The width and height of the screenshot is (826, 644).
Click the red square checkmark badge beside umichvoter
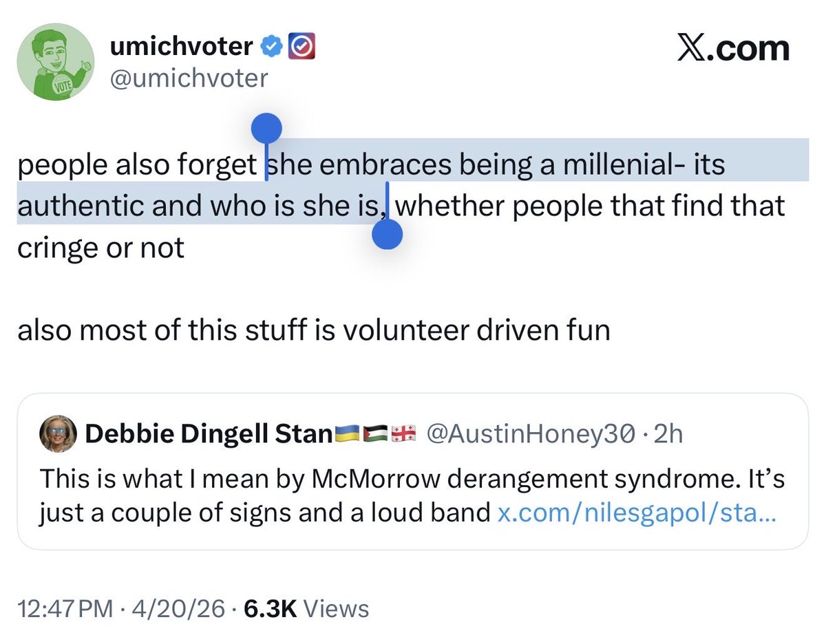click(304, 47)
